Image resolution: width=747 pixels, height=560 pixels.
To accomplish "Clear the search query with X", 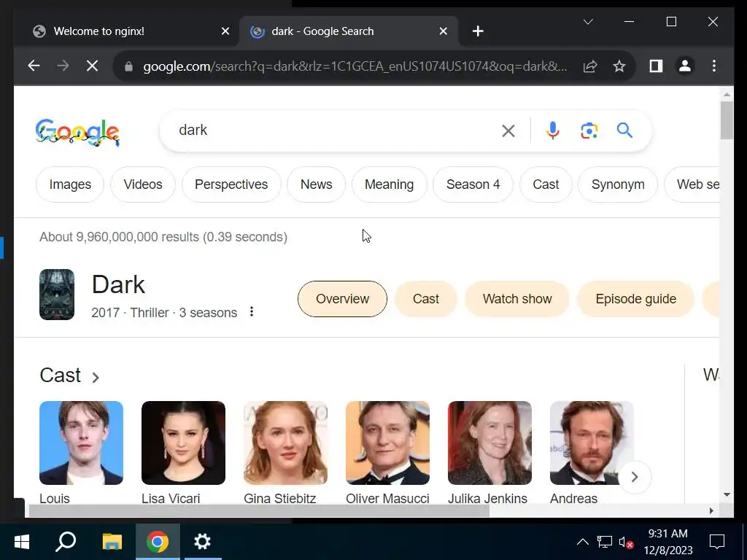I will tap(508, 131).
